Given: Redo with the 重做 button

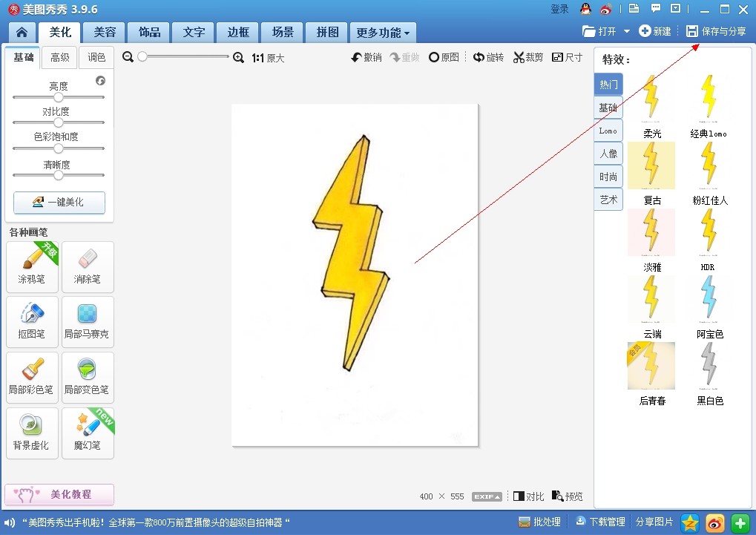Looking at the screenshot, I should point(404,57).
